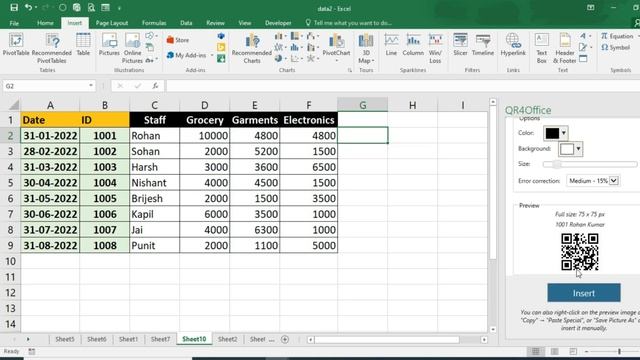The height and width of the screenshot is (360, 640).
Task: Switch to Page Break Preview view in the status bar
Action: [x=573, y=351]
